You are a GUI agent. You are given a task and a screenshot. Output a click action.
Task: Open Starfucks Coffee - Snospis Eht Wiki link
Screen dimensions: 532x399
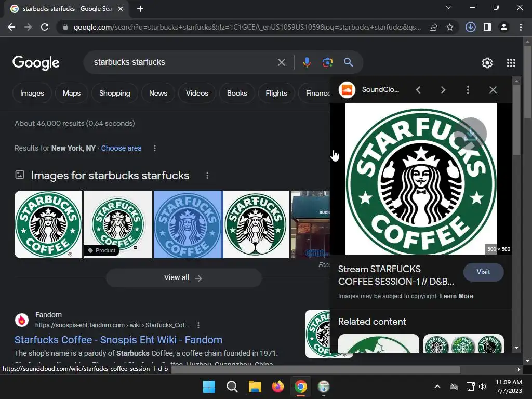click(x=118, y=340)
